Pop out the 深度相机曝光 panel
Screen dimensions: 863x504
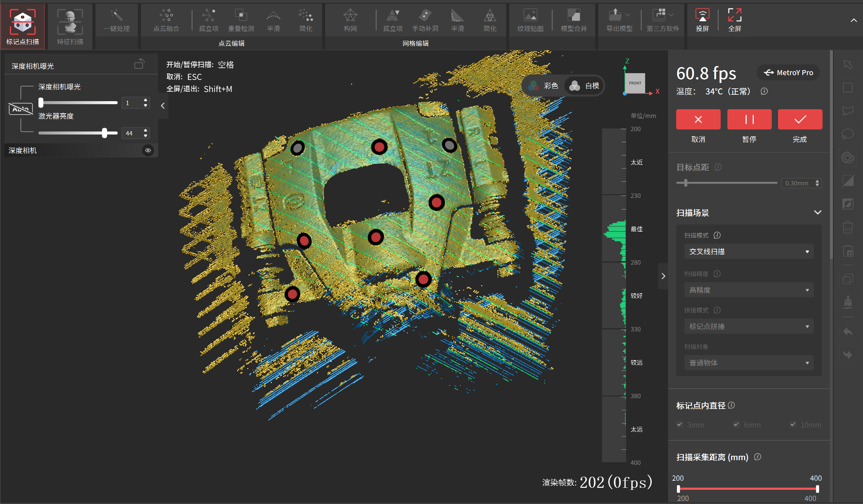pos(139,64)
